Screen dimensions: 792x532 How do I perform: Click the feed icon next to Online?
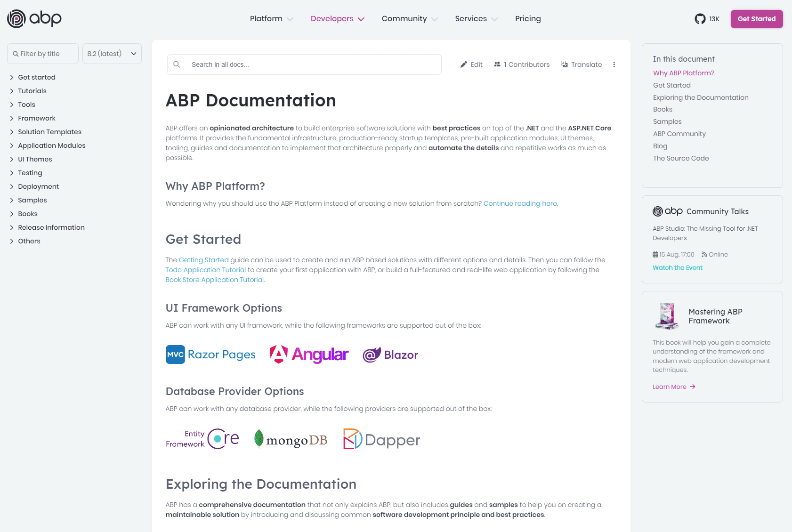(x=704, y=255)
